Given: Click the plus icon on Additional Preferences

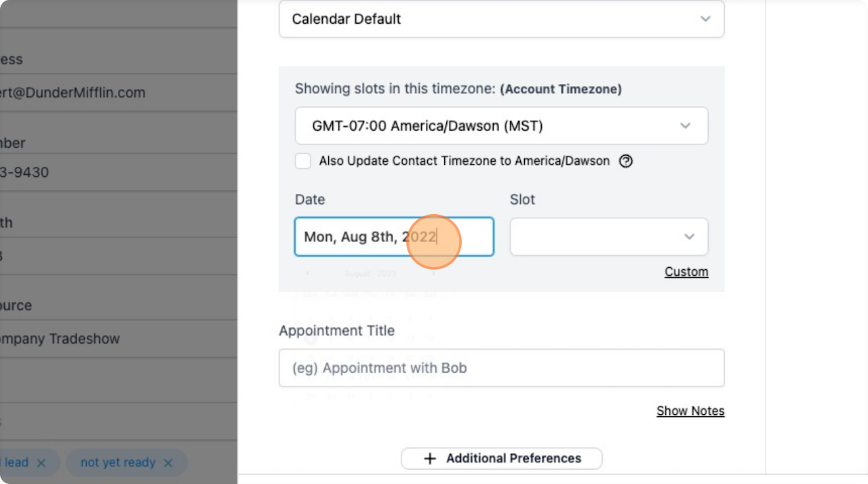Looking at the screenshot, I should tap(430, 459).
